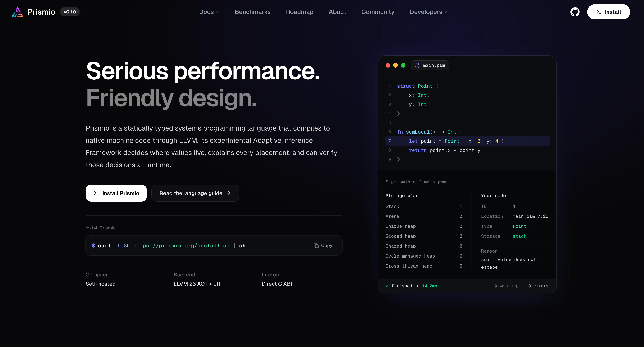The image size is (644, 347).
Task: Click the Install button in the header
Action: click(x=608, y=12)
